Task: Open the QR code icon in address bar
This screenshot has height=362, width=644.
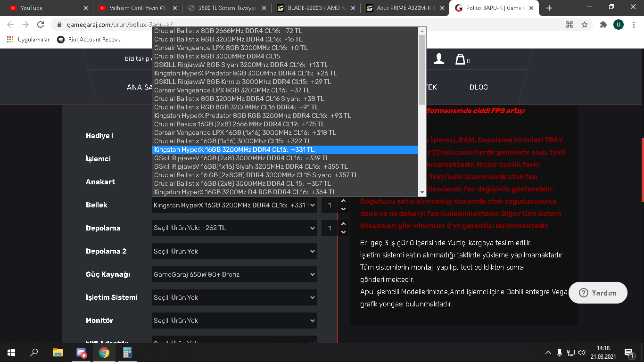Action: (570, 25)
